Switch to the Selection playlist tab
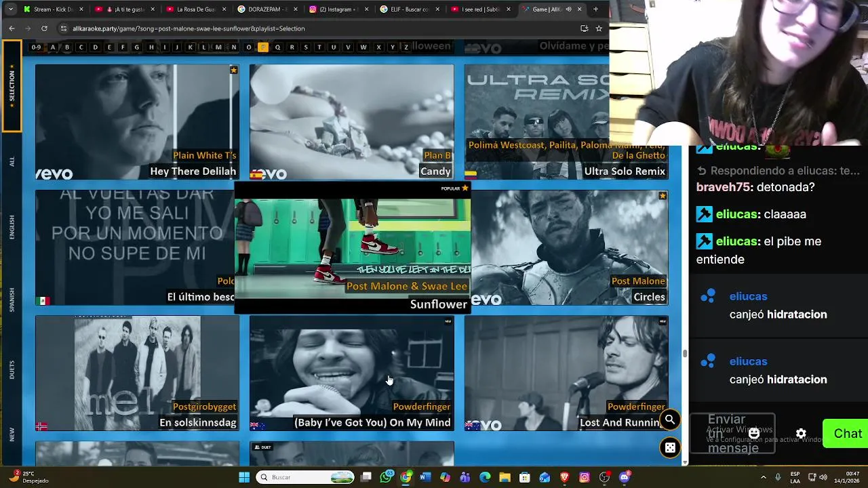The image size is (868, 488). 12,85
